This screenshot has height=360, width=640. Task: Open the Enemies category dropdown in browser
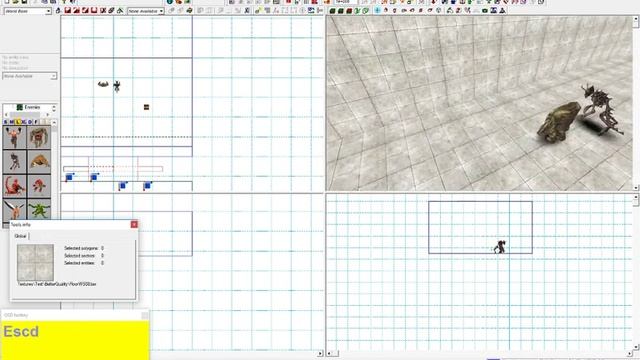pyautogui.click(x=30, y=107)
